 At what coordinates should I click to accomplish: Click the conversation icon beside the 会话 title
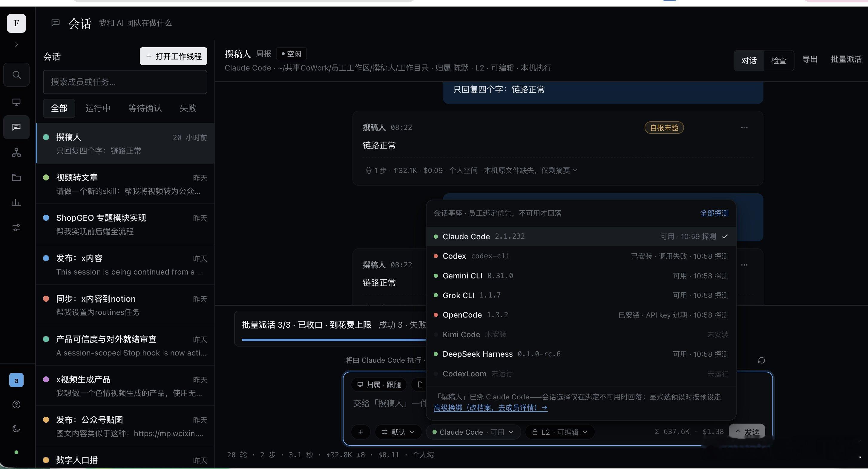coord(55,23)
